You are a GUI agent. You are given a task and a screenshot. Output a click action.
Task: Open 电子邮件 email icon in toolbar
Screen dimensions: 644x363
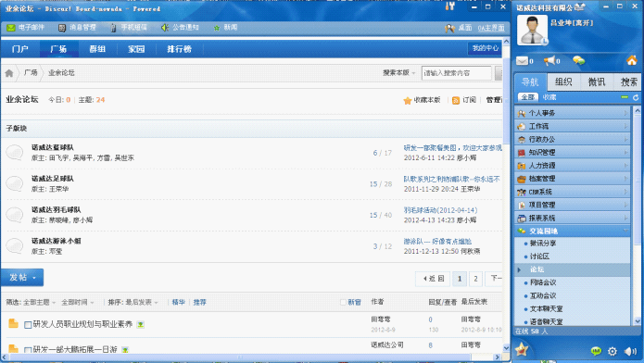point(11,28)
